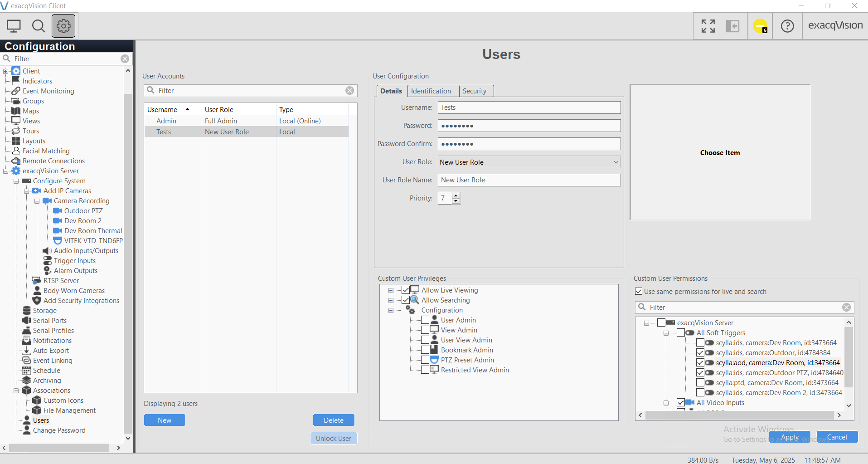Click the Configuration gear icon in toolbar
The height and width of the screenshot is (464, 868).
point(63,26)
